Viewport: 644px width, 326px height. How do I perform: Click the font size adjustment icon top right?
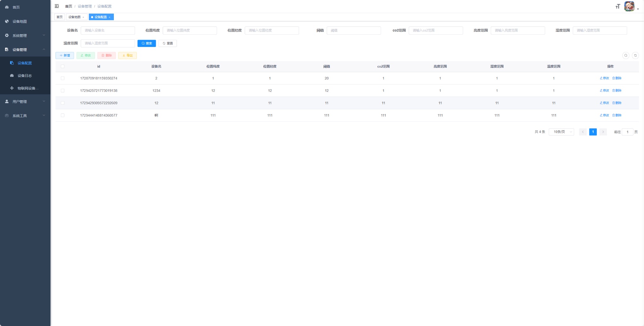[x=618, y=6]
